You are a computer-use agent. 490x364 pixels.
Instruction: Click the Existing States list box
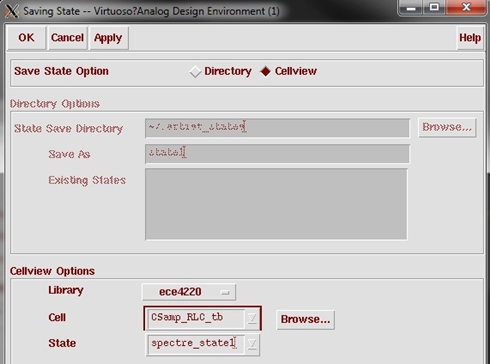pos(276,204)
